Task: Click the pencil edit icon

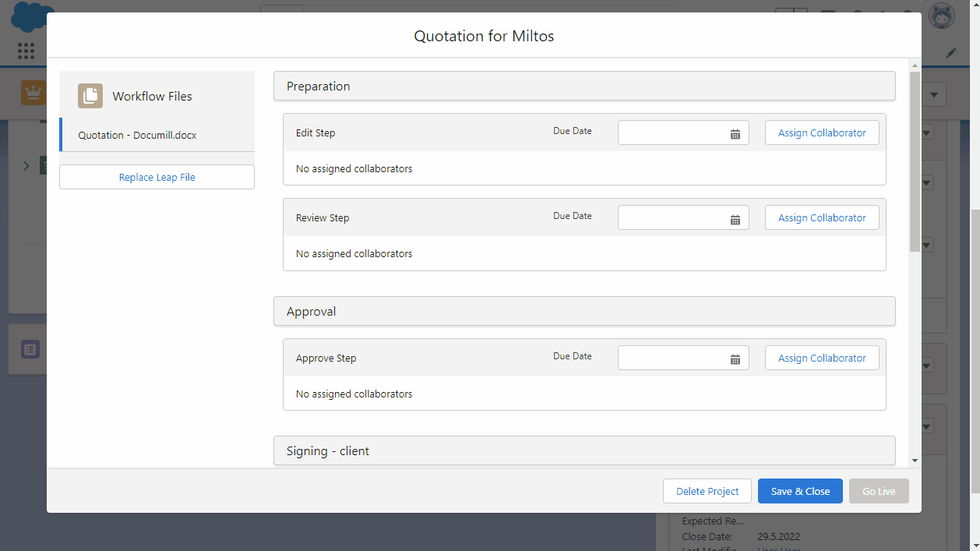Action: tap(950, 52)
